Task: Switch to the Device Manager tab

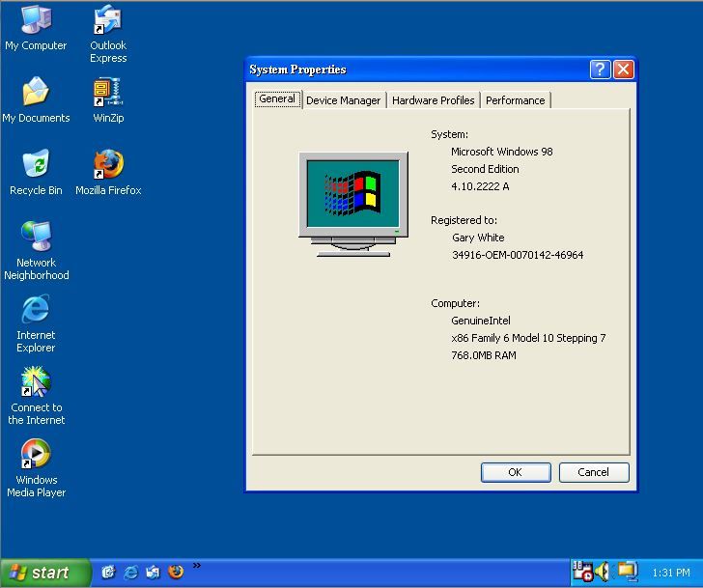Action: click(343, 100)
